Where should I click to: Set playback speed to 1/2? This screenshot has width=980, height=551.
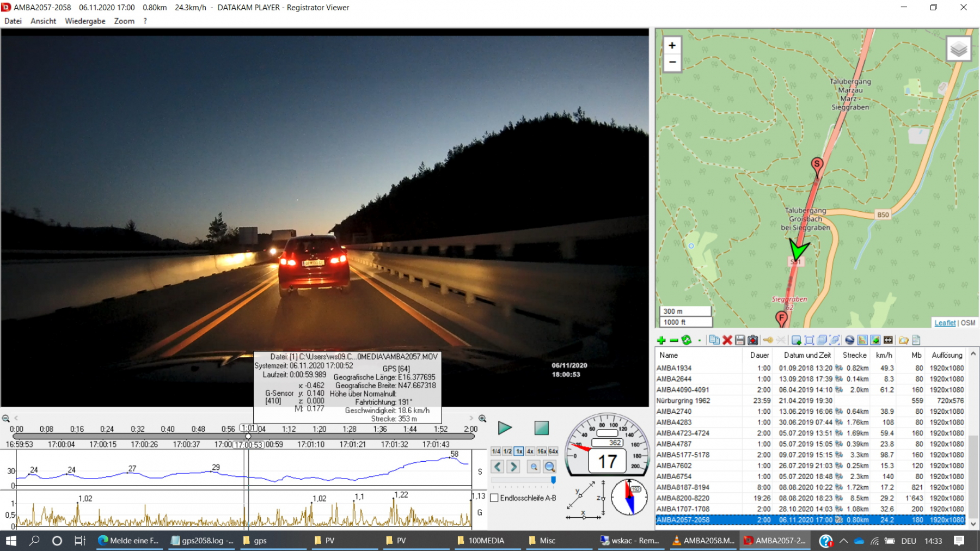click(507, 451)
